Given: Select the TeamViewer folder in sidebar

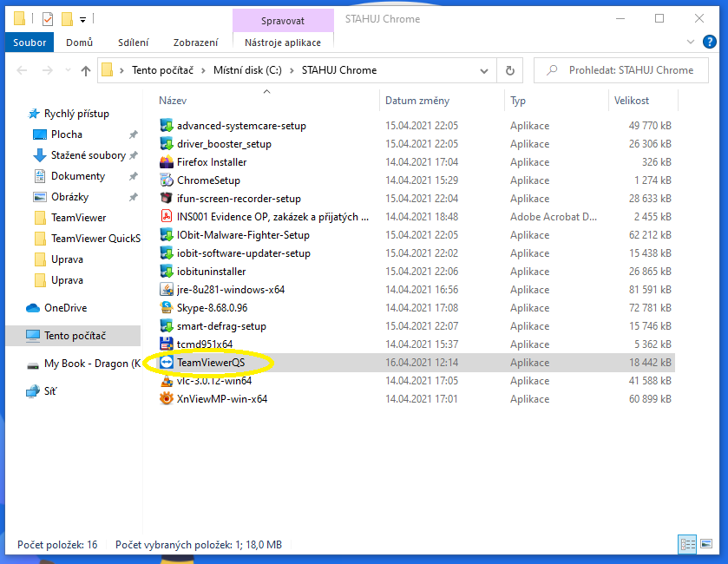Looking at the screenshot, I should [78, 218].
